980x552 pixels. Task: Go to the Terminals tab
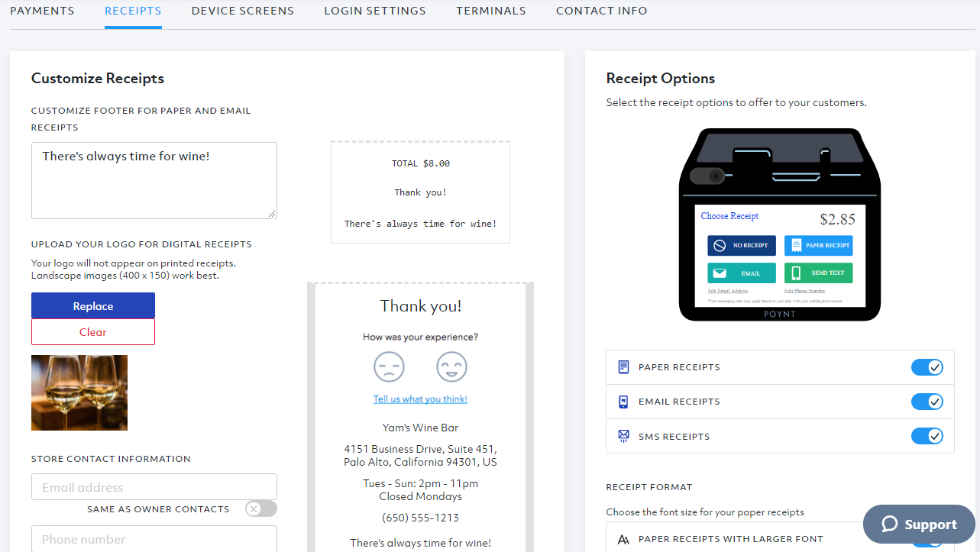pyautogui.click(x=491, y=11)
